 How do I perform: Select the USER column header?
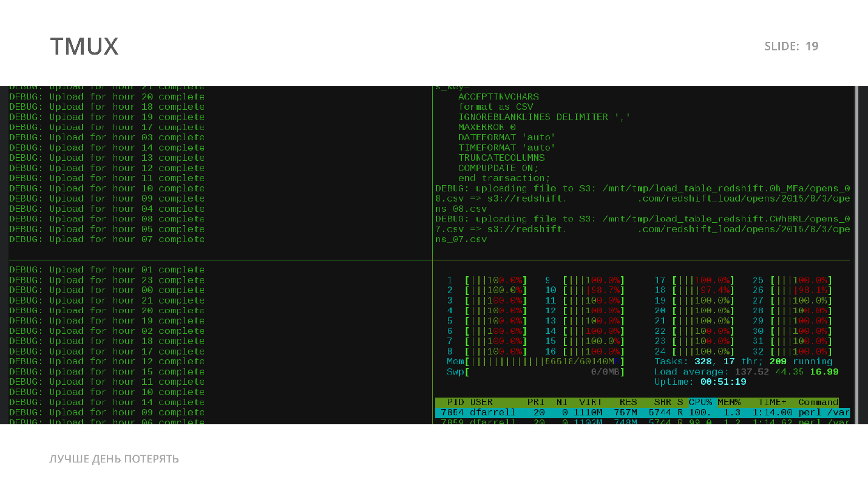pyautogui.click(x=481, y=402)
